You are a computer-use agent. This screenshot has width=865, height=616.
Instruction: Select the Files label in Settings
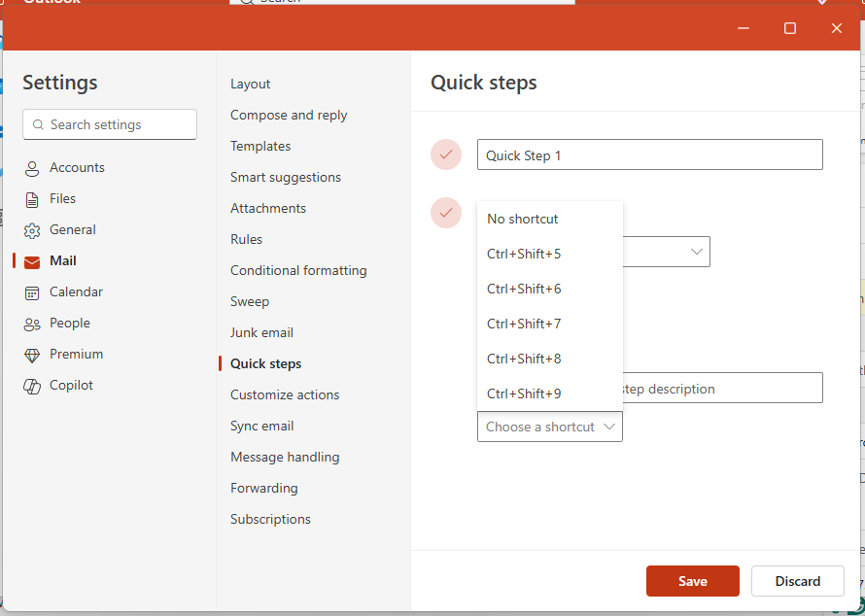pos(62,198)
